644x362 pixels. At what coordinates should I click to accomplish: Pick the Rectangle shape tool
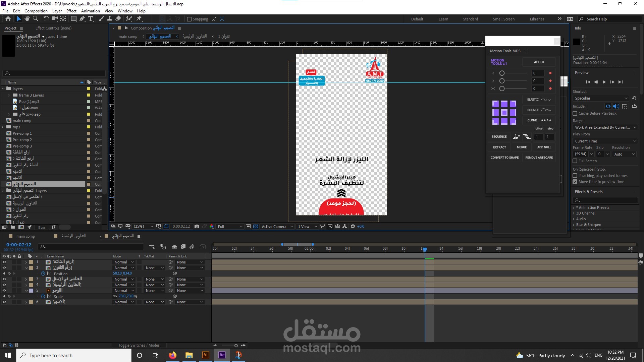[73, 19]
